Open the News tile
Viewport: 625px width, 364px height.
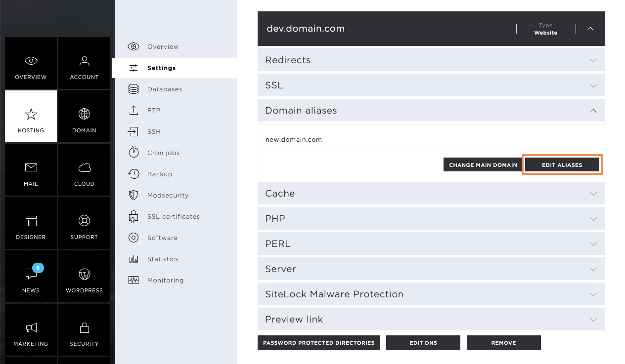(x=31, y=277)
